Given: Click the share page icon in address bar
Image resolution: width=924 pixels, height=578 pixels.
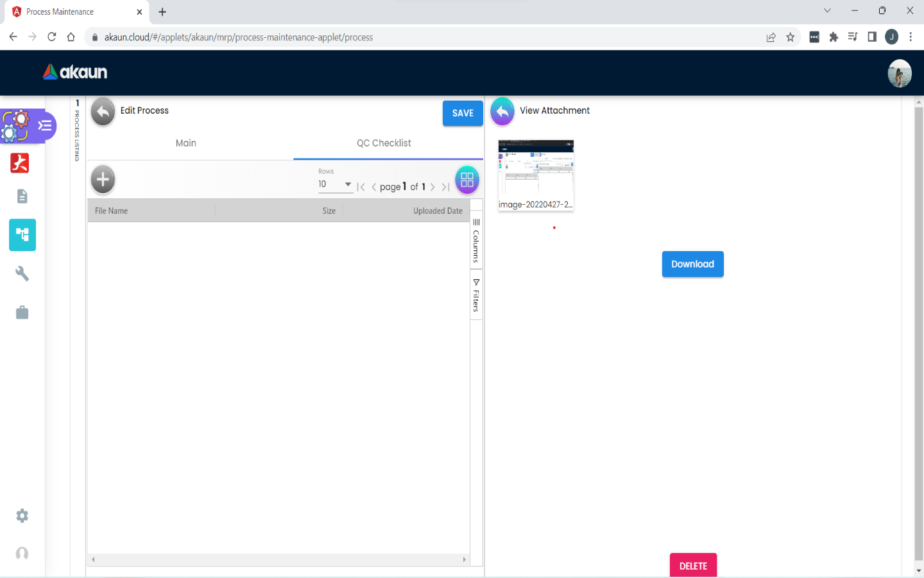Looking at the screenshot, I should (771, 37).
